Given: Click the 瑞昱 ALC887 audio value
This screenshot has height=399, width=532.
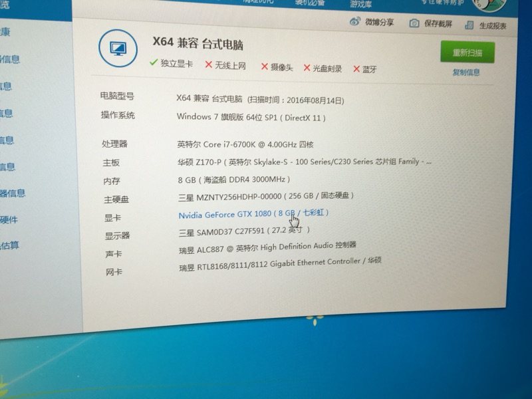Looking at the screenshot, I should click(267, 248).
